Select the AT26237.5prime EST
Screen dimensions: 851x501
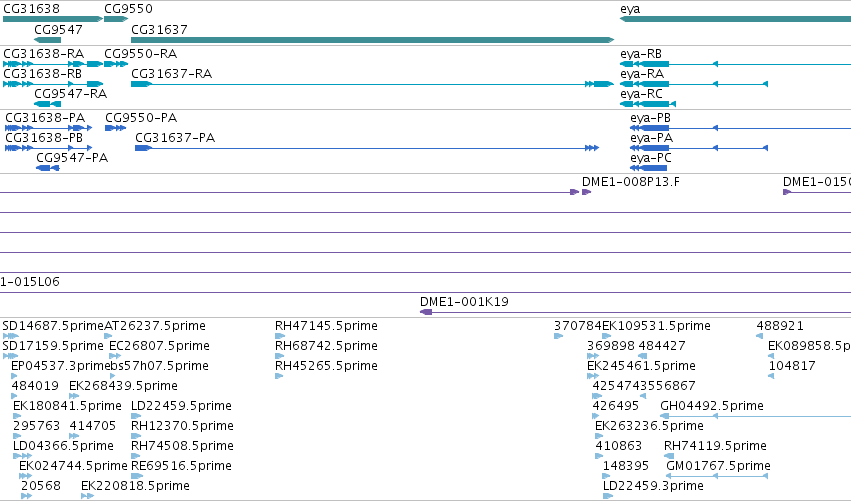155,325
